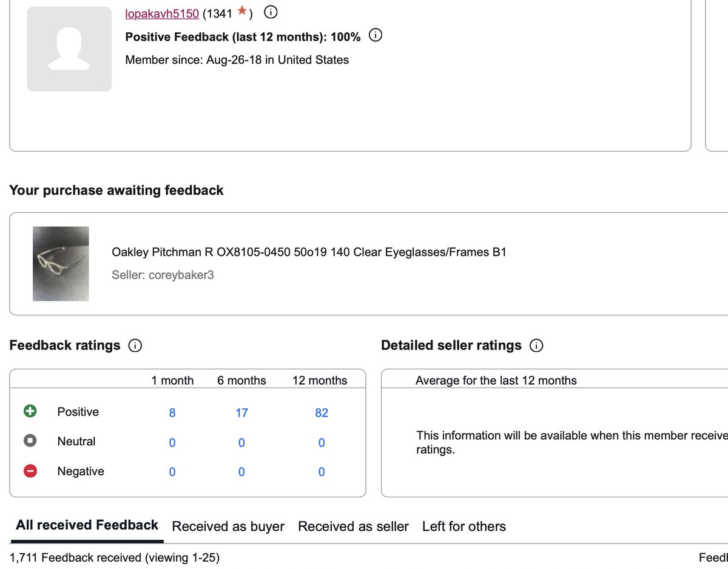Screen dimensions: 728x569
Task: Switch to the Received as buyer tab
Action: [228, 527]
